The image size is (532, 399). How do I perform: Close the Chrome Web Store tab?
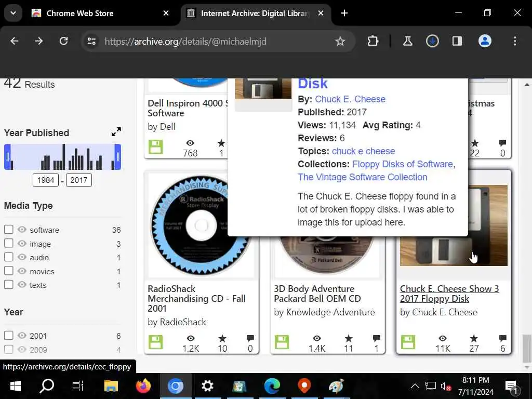point(166,13)
